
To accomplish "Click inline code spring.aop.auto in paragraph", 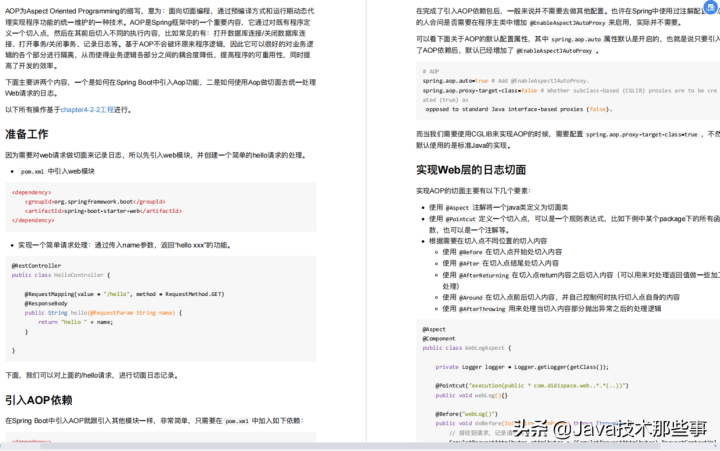I will [576, 39].
